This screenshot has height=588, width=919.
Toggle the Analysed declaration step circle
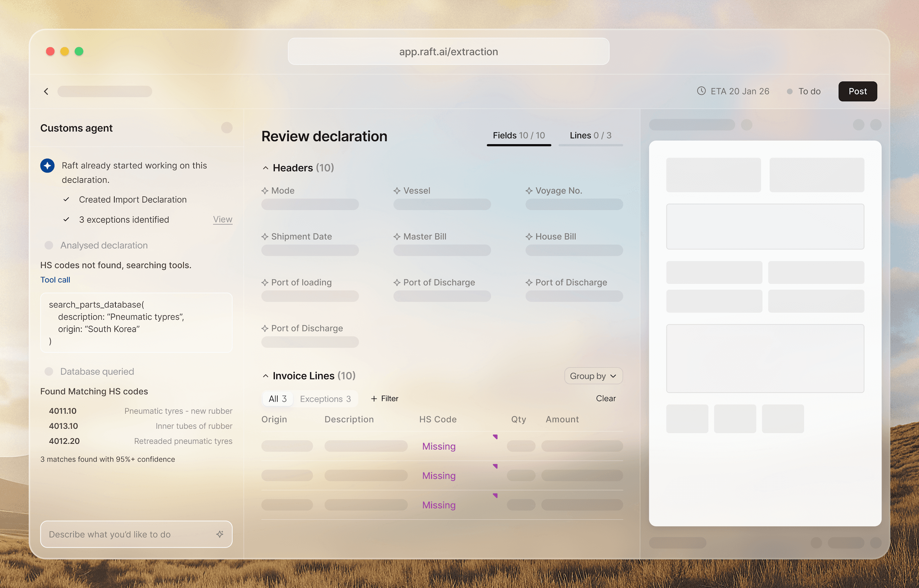49,245
